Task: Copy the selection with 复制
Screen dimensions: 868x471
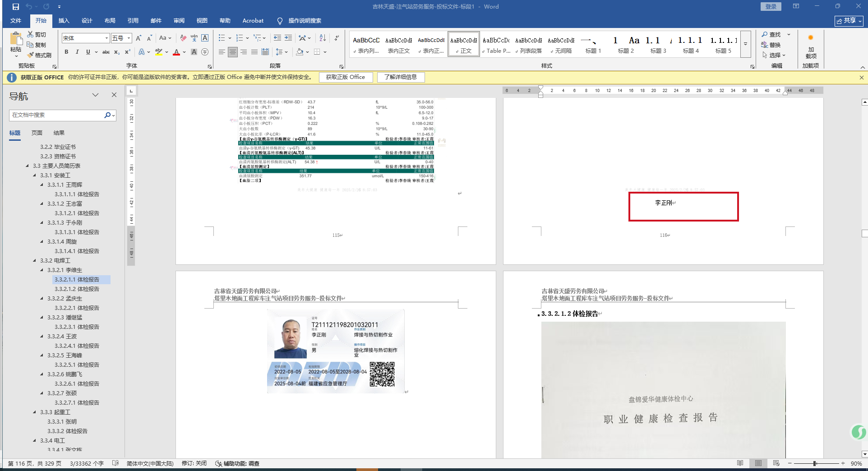Action: (x=37, y=45)
